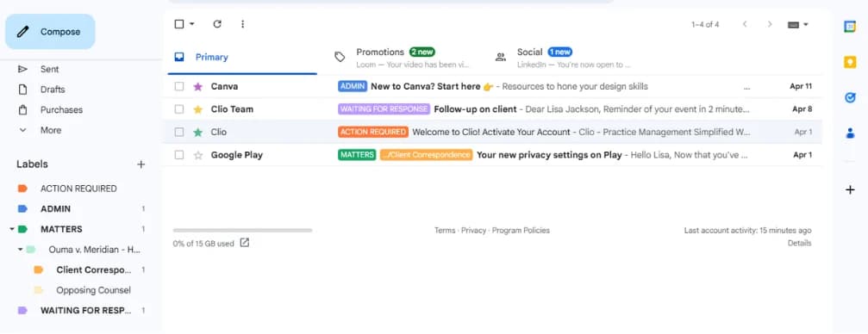Open the ACTION REQUIRED label
The image size is (868, 334).
(x=78, y=189)
